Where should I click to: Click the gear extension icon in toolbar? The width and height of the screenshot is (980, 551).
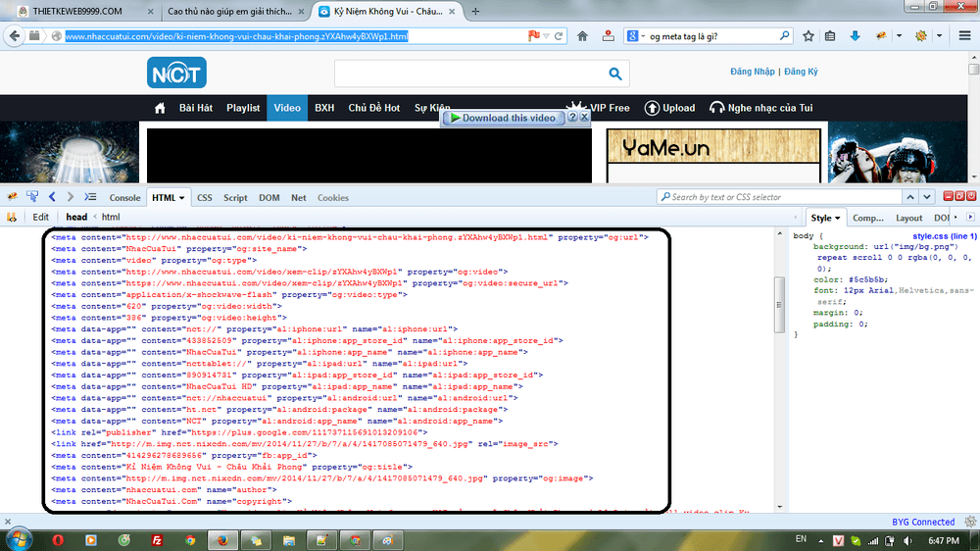click(921, 36)
